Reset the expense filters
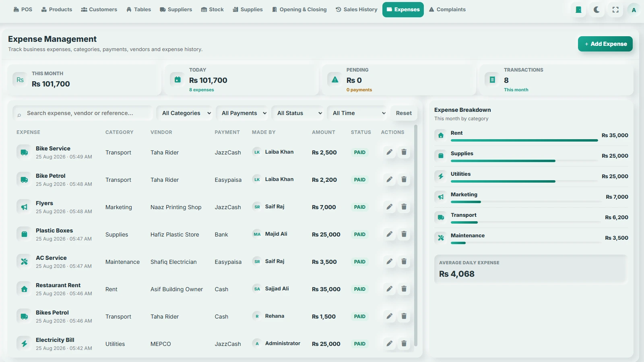 [x=404, y=113]
